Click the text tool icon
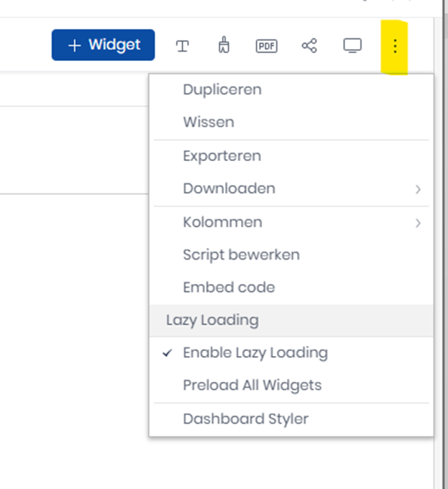This screenshot has width=448, height=489. [x=183, y=46]
